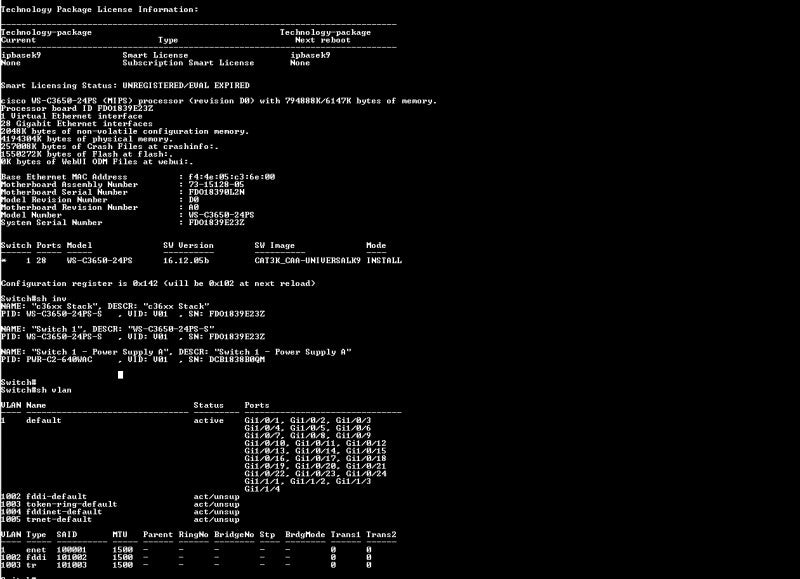The height and width of the screenshot is (579, 800).
Task: Click the INSTALL mode value
Action: [384, 260]
